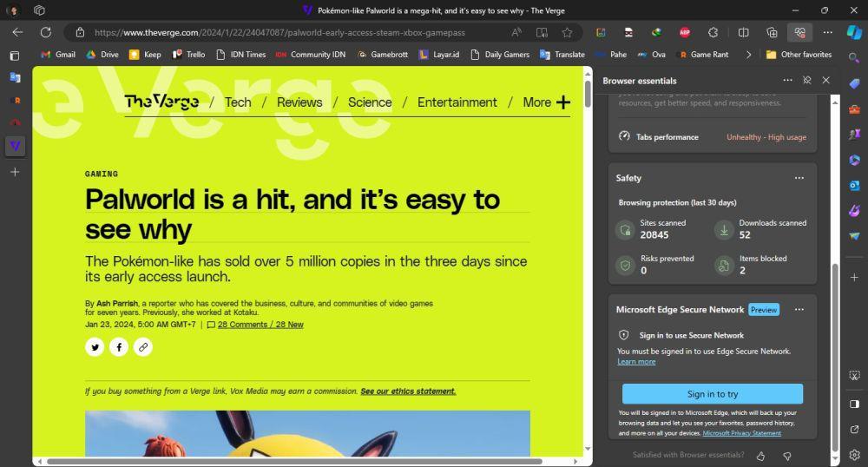Open the AdBlock Plus extension
Viewport: 868px width, 467px height.
[684, 33]
